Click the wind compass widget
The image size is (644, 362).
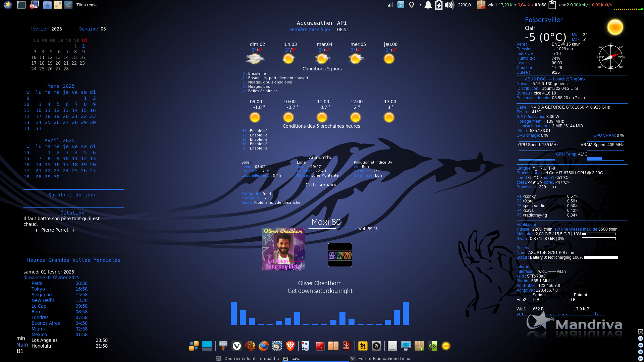pyautogui.click(x=610, y=57)
